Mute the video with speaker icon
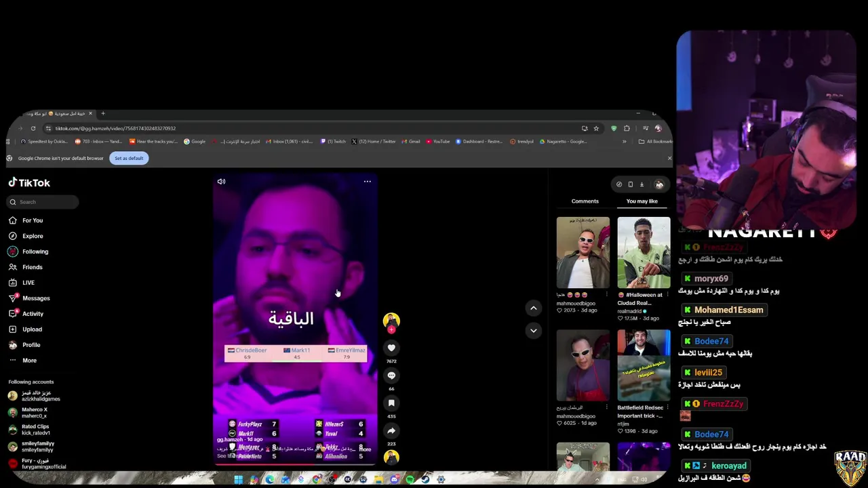The height and width of the screenshot is (488, 868). pos(221,182)
